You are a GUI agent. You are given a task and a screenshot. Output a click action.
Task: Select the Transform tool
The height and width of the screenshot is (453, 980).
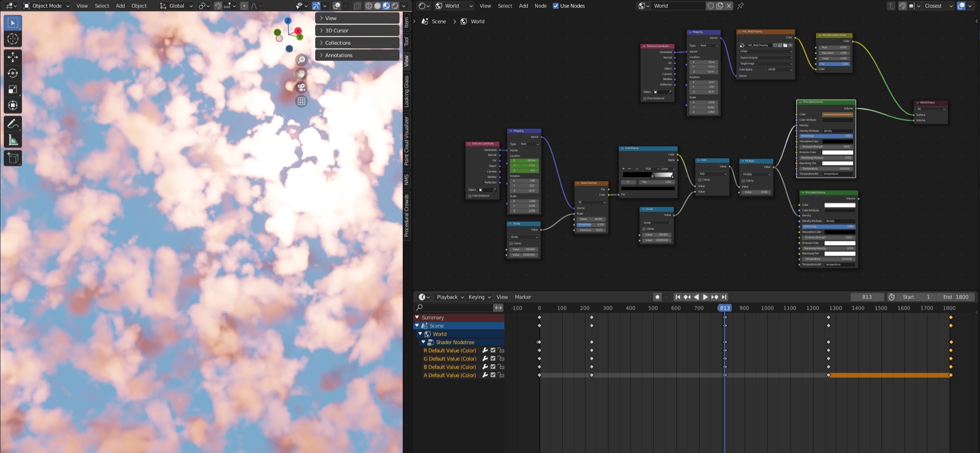click(x=13, y=106)
